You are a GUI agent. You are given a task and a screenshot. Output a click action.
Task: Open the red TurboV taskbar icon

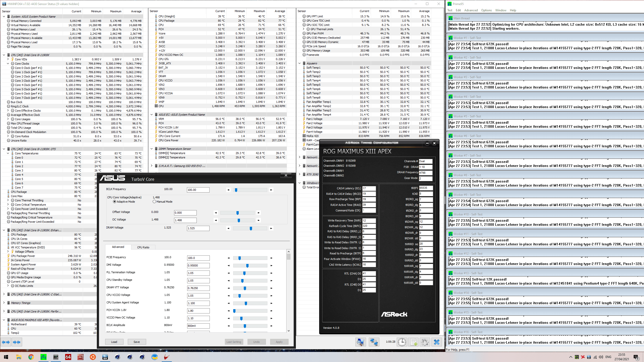tap(167, 357)
